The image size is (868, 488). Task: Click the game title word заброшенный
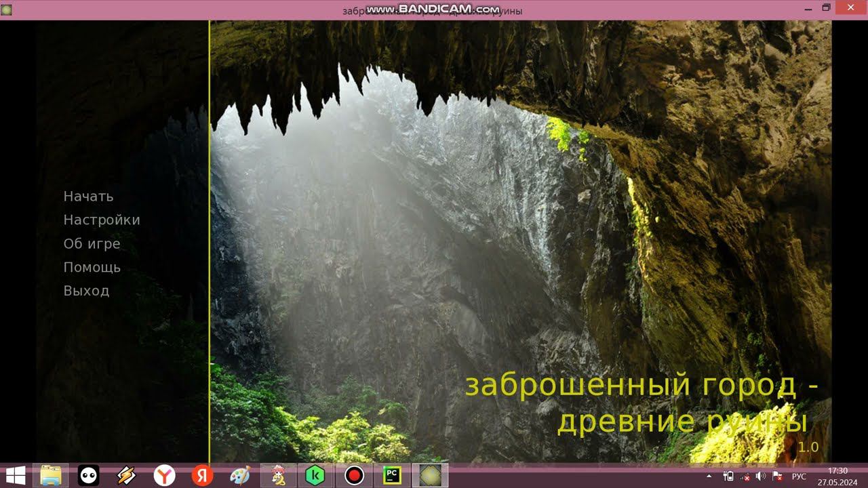[577, 386]
